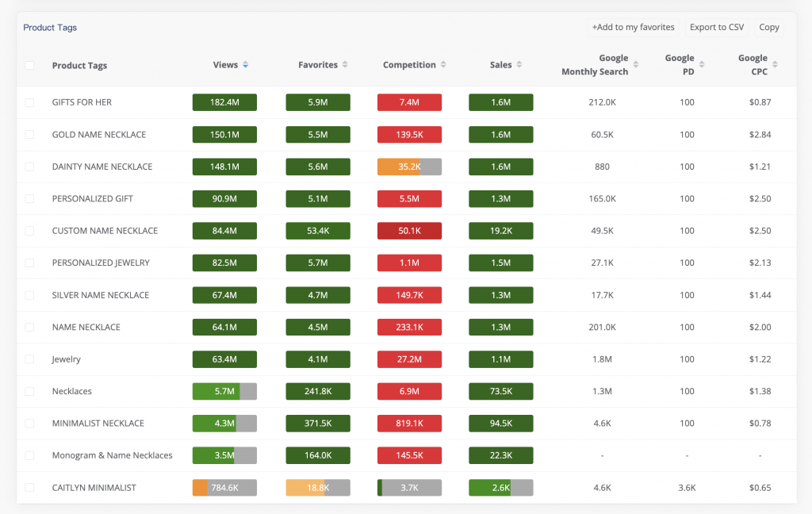Click +Add to my favorites button
The height and width of the screenshot is (514, 812).
point(633,27)
